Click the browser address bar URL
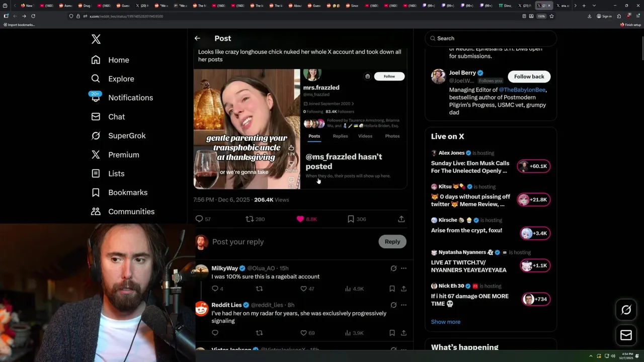 tap(126, 16)
